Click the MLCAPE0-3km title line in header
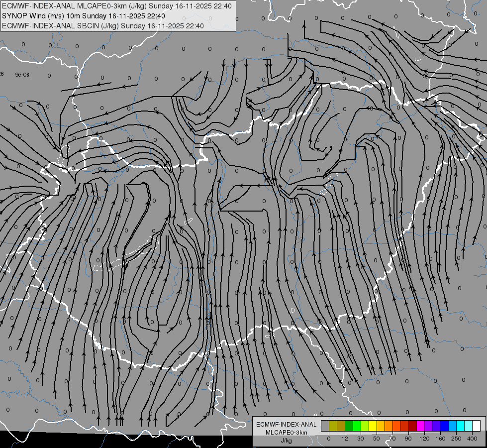The image size is (487, 448). tap(116, 6)
